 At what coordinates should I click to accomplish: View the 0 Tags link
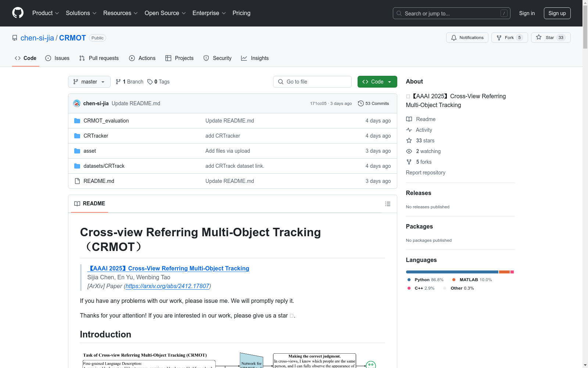pyautogui.click(x=158, y=82)
